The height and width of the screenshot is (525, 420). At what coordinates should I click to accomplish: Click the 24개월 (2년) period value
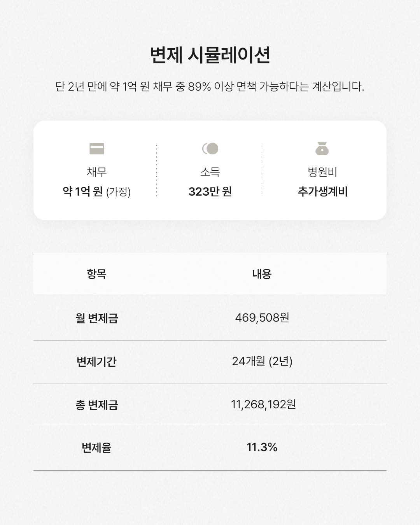[x=262, y=361]
